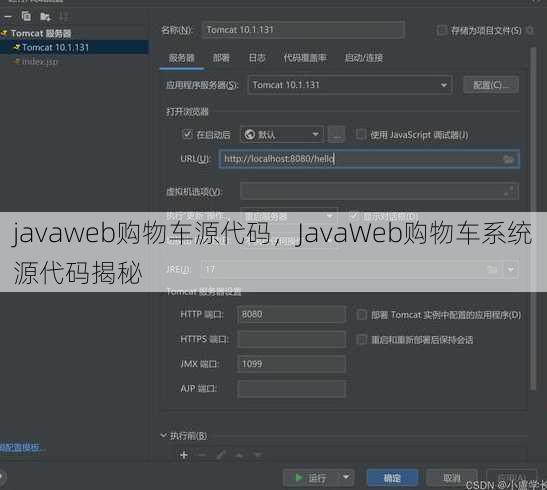Click the 打开浏览器 section label

(187, 112)
